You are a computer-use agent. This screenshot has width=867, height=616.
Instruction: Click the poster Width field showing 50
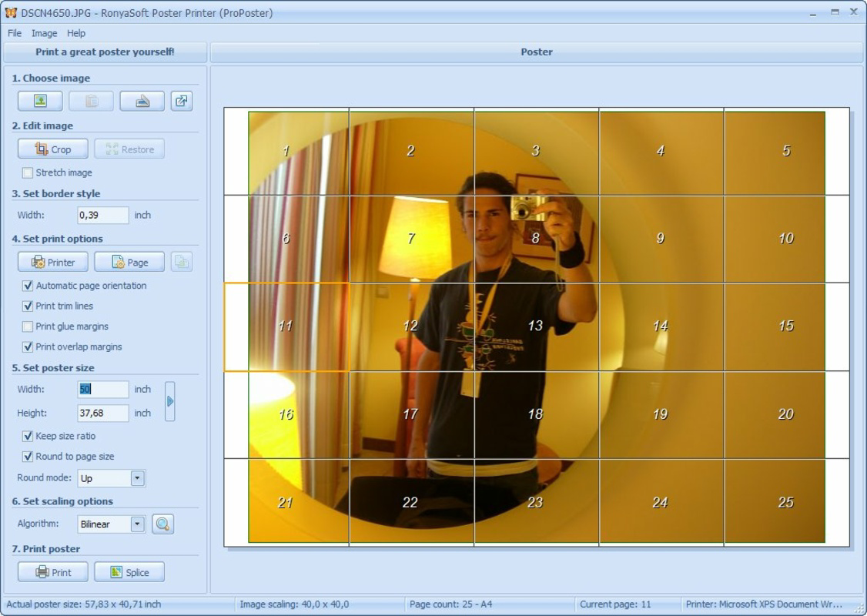point(103,390)
